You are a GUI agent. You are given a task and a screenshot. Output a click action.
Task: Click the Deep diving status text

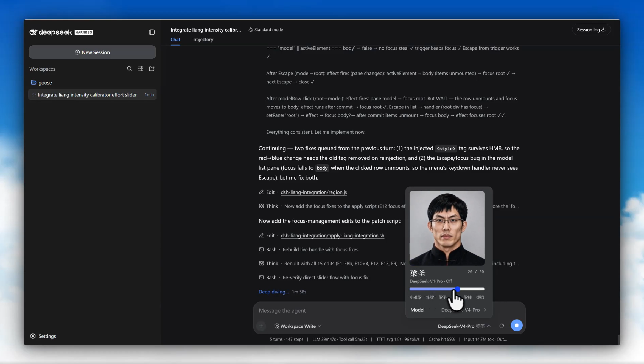coord(273,292)
